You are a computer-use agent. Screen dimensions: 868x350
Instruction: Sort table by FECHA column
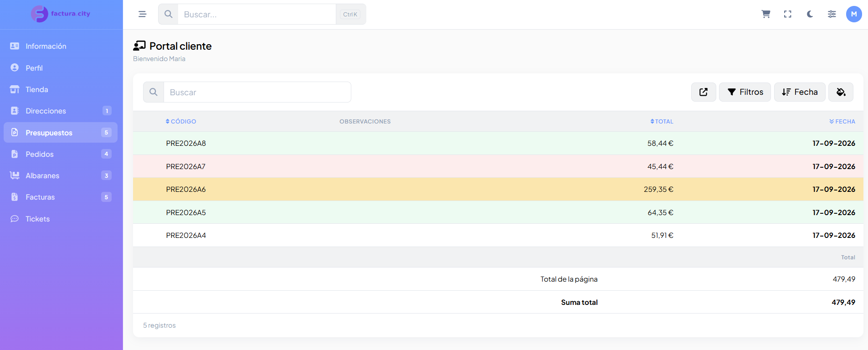pyautogui.click(x=842, y=122)
